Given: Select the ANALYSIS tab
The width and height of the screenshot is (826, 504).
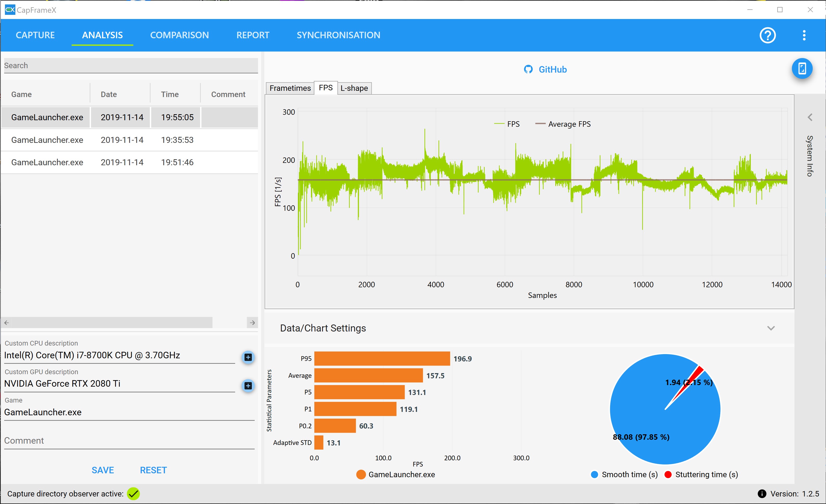Looking at the screenshot, I should coord(102,35).
